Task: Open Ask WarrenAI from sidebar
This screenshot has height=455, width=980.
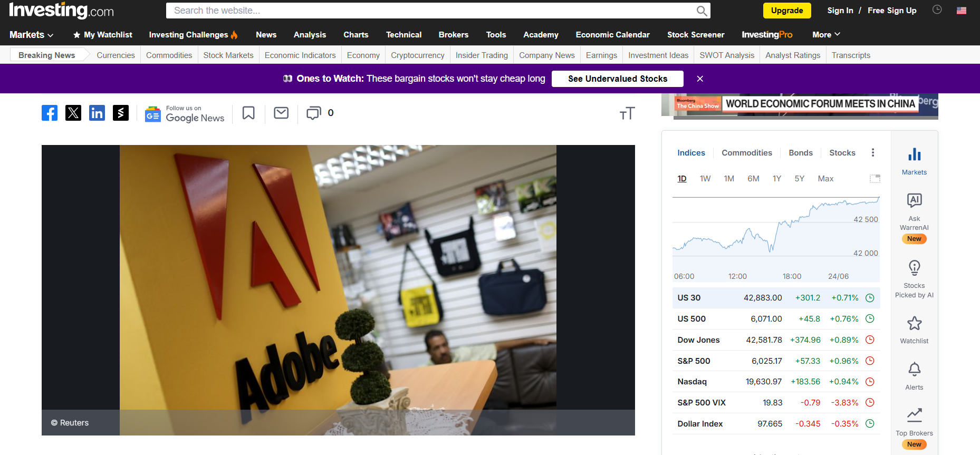Action: click(x=915, y=218)
